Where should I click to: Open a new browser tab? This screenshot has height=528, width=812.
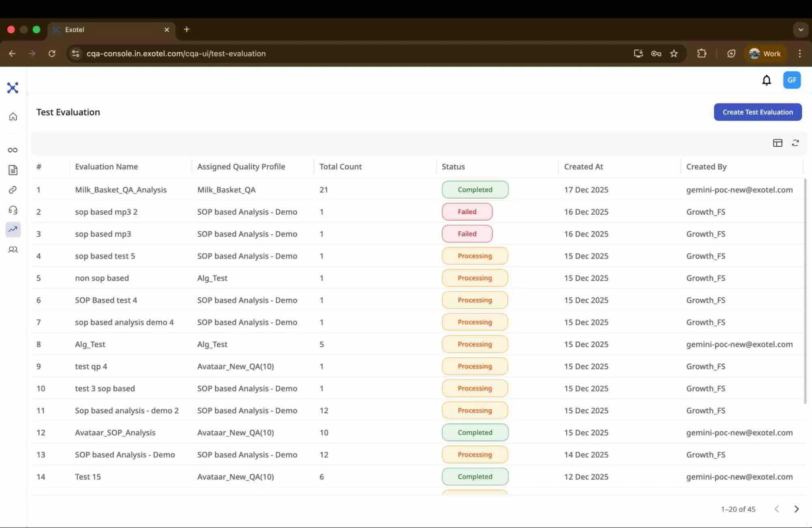[x=186, y=29]
